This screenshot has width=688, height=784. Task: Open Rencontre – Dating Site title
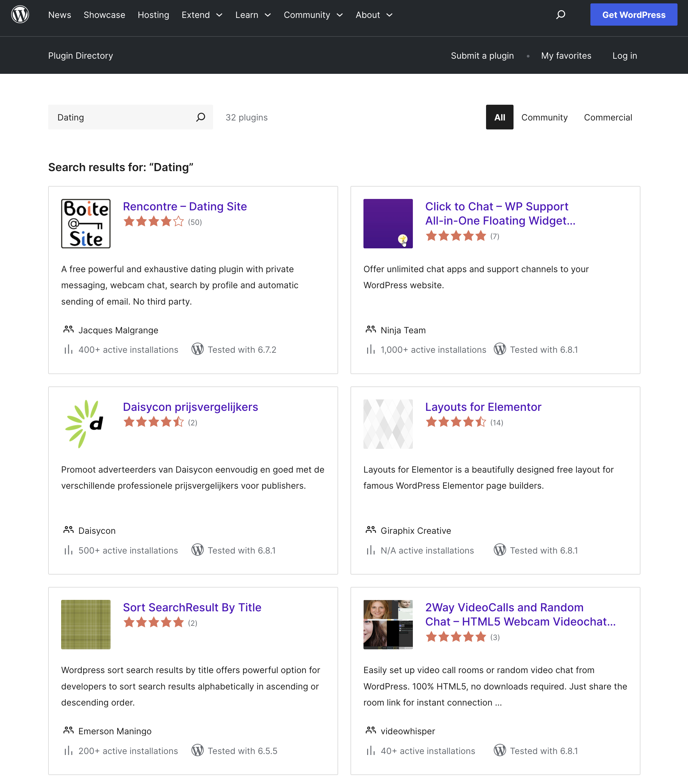pyautogui.click(x=185, y=206)
